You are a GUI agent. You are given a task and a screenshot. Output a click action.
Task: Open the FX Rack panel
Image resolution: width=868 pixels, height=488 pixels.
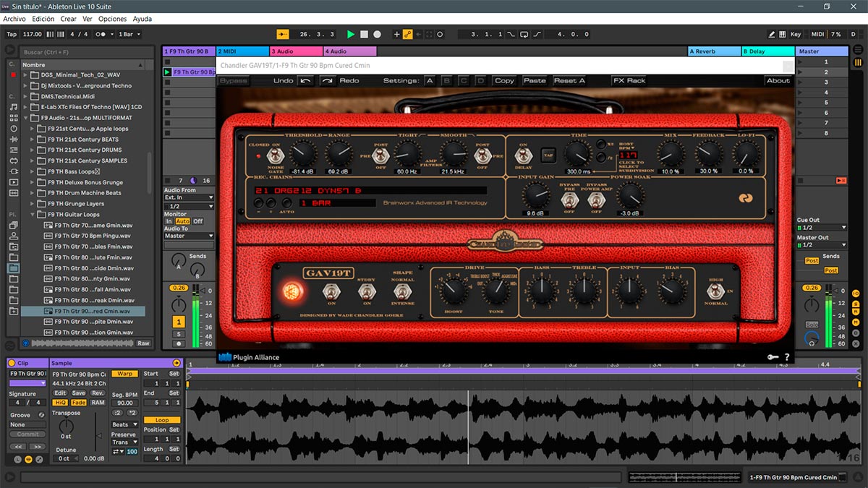629,81
